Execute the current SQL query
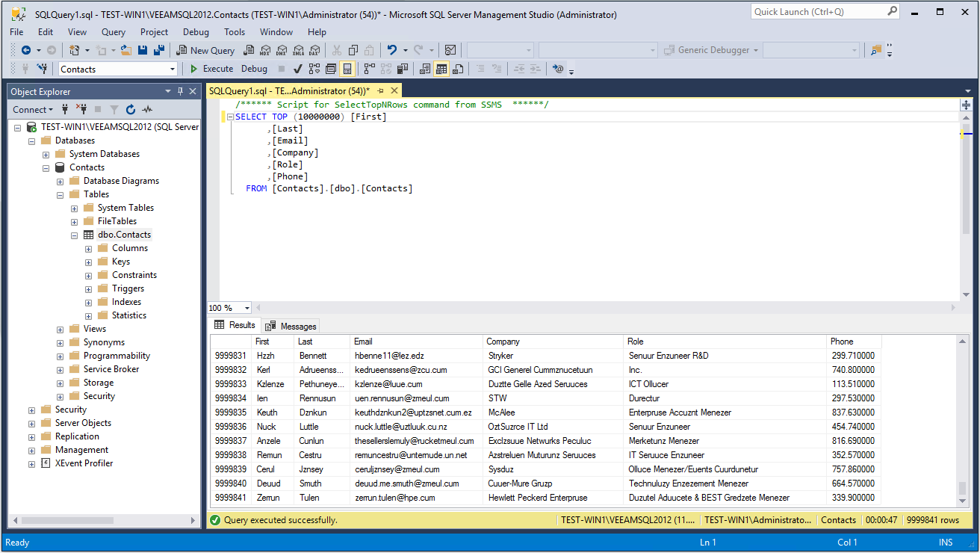The image size is (980, 553). (x=211, y=69)
